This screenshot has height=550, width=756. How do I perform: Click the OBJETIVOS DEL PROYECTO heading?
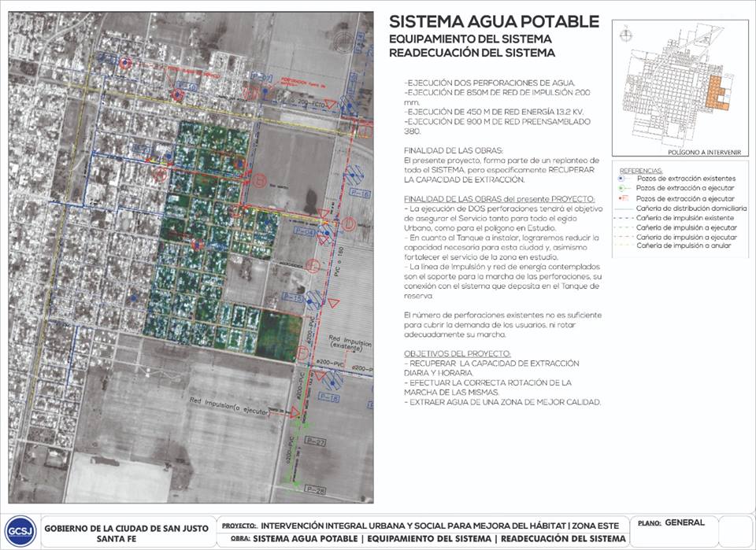[447, 353]
